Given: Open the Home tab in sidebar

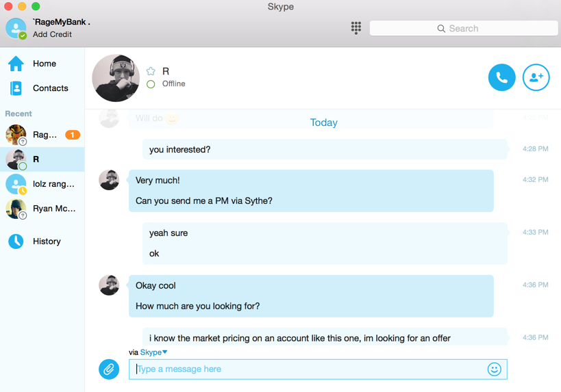Looking at the screenshot, I should [45, 64].
